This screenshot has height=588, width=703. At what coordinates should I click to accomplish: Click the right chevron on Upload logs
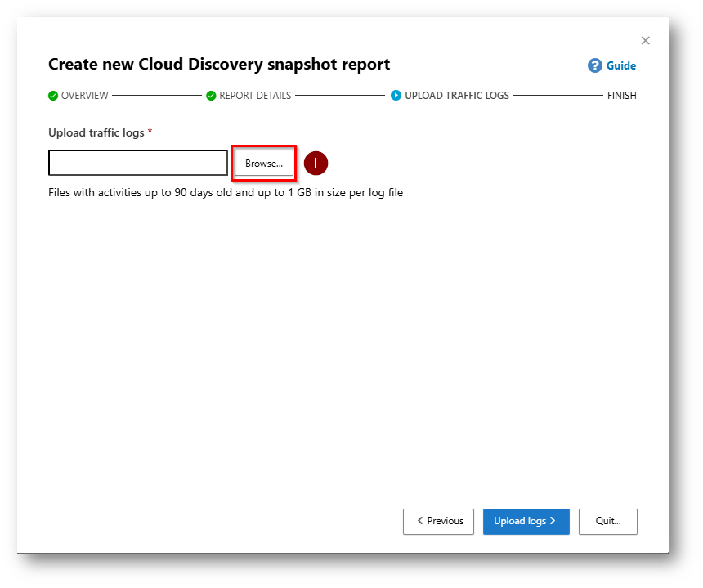pyautogui.click(x=553, y=521)
